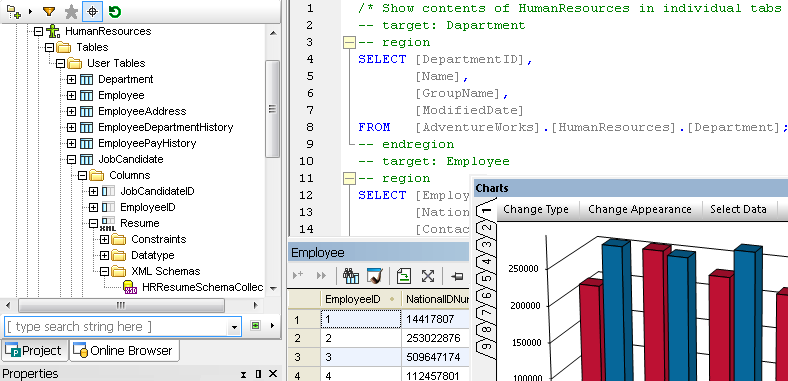Click the retrieve next rows icon in Employee toolbar

tap(322, 275)
